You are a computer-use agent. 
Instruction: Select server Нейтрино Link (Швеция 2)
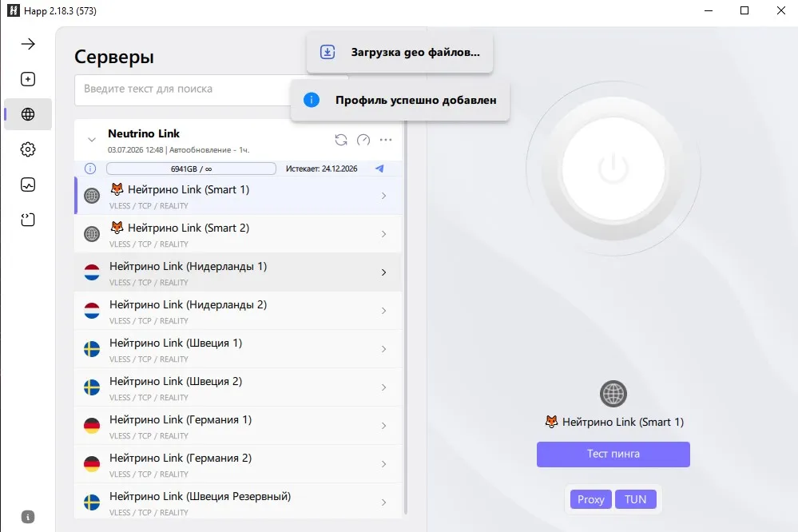[238, 387]
